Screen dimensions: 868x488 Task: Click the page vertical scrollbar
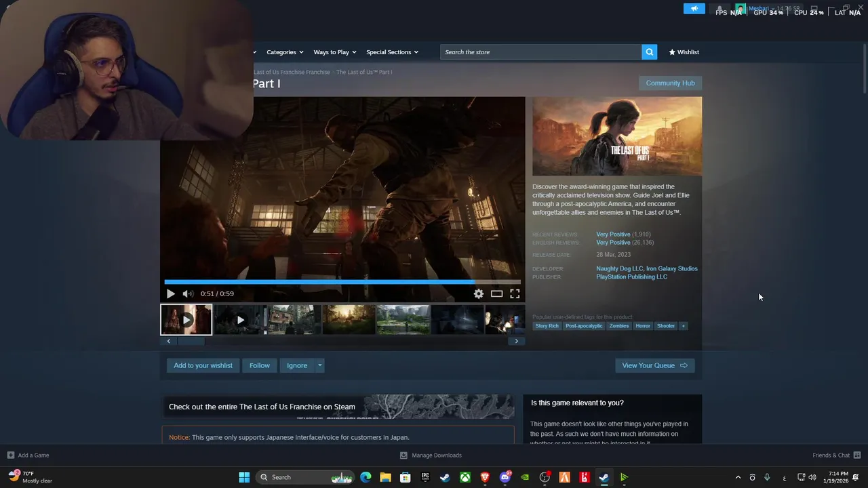point(864,67)
